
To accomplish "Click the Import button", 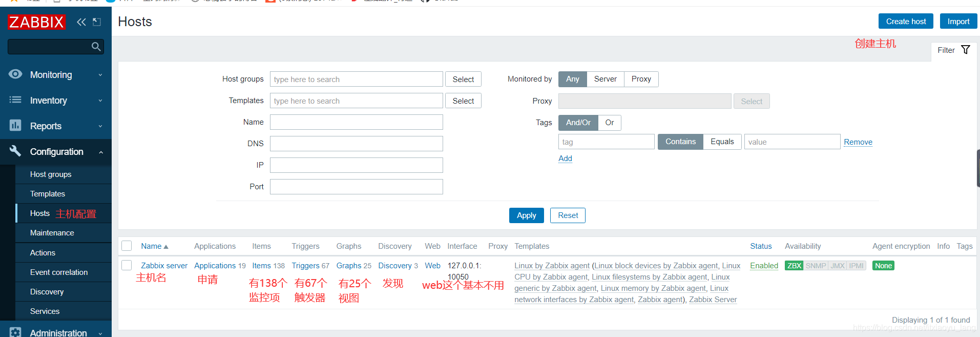I will click(x=958, y=22).
